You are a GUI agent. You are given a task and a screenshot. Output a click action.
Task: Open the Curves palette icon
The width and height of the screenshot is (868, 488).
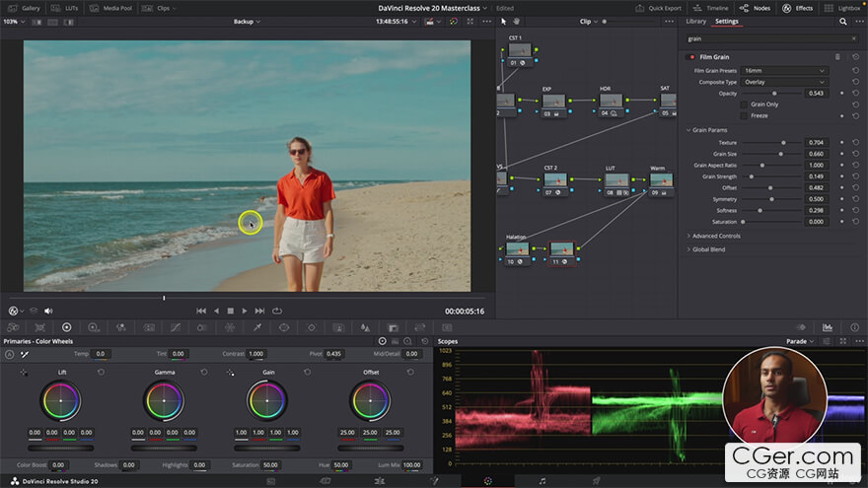pos(177,326)
